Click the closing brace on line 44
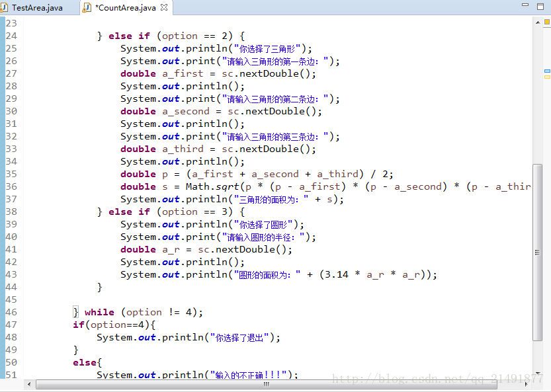This screenshot has width=551, height=392. 100,288
